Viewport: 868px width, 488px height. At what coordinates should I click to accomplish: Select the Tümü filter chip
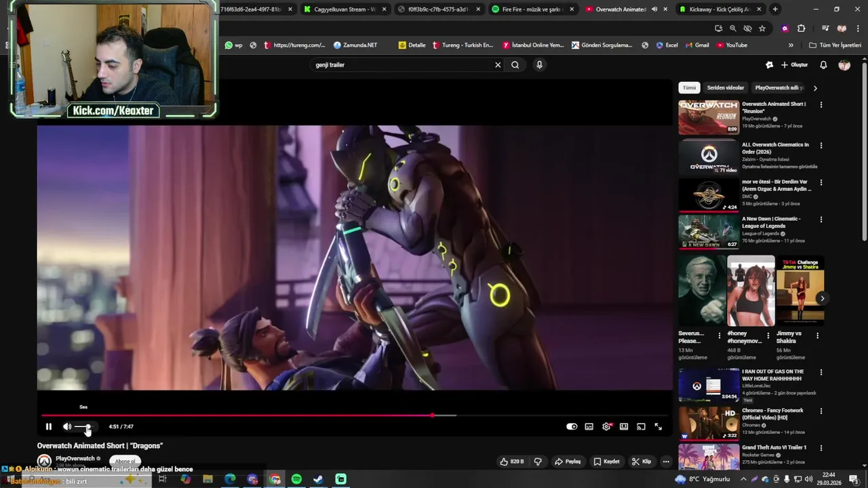(x=689, y=87)
